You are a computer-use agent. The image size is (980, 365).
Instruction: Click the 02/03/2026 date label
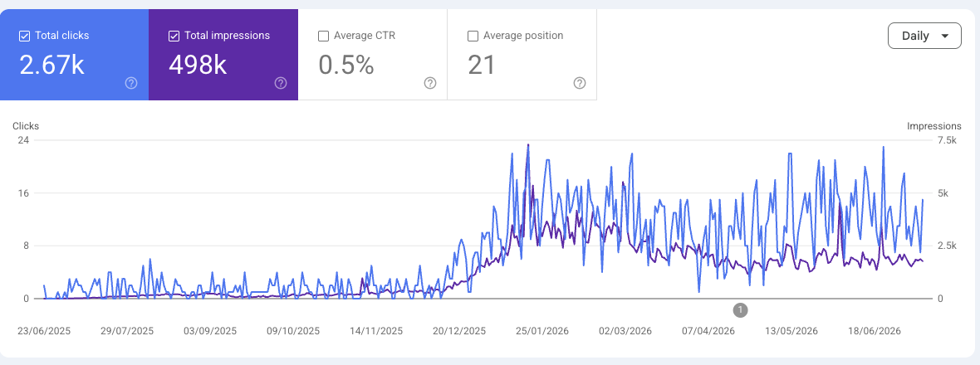tap(625, 331)
